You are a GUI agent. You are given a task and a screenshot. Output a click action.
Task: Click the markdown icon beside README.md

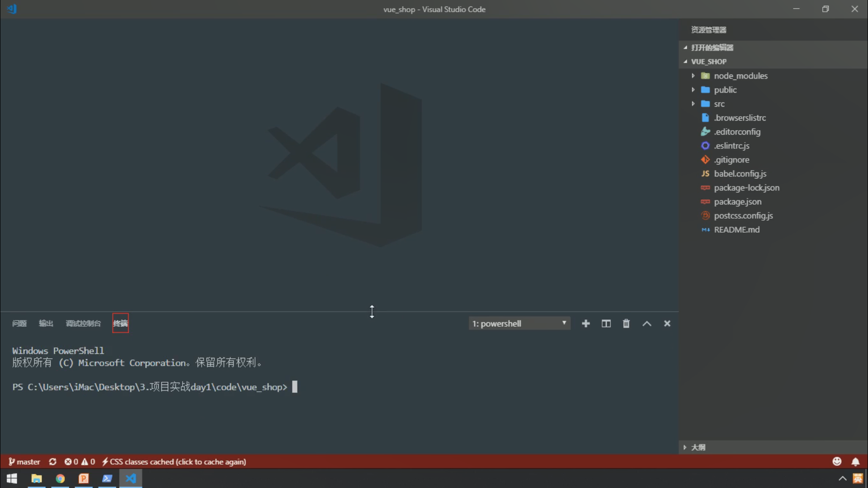pos(705,230)
